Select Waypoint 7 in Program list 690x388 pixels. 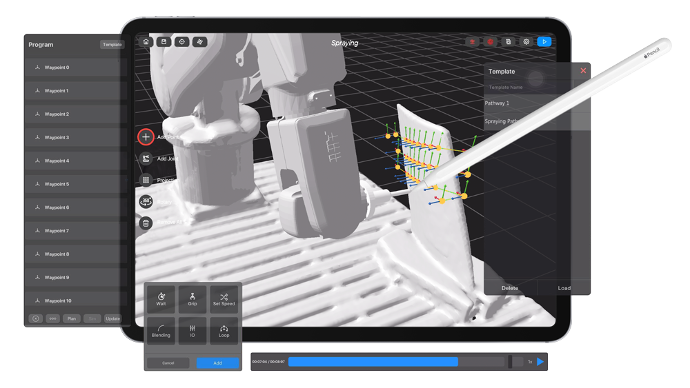point(76,231)
